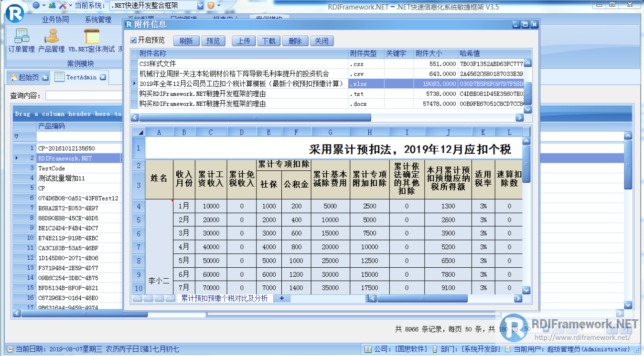Open the 系统管理 ribbon tab
The image size is (644, 356).
coord(98,20)
